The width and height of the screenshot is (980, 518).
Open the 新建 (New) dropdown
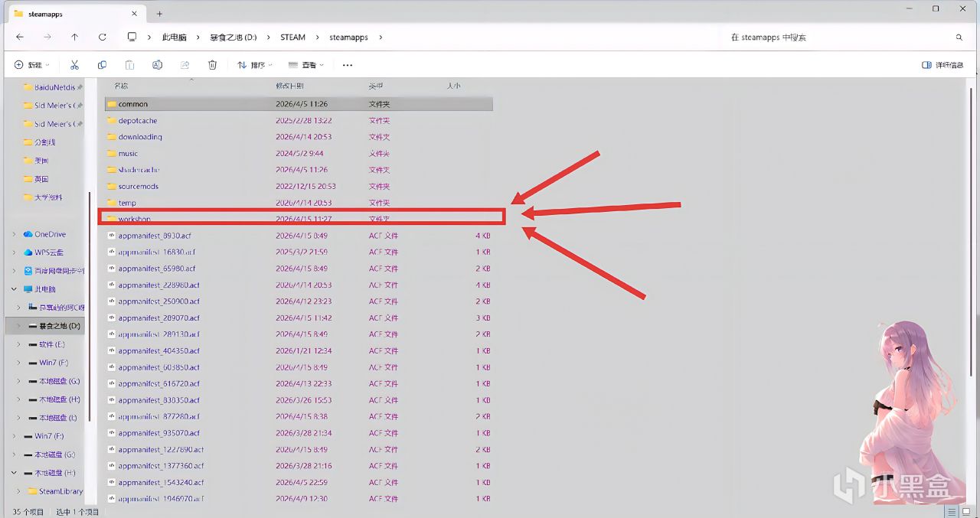coord(32,65)
